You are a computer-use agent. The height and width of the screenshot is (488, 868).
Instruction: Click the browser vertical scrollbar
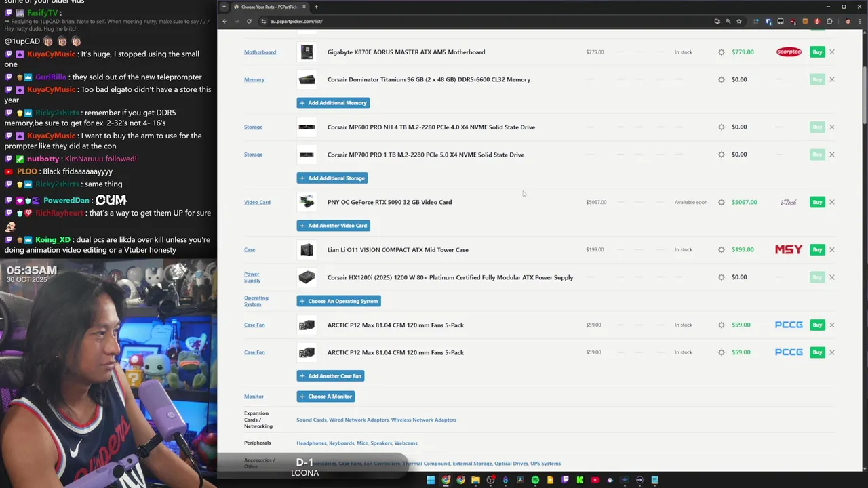pos(865,95)
